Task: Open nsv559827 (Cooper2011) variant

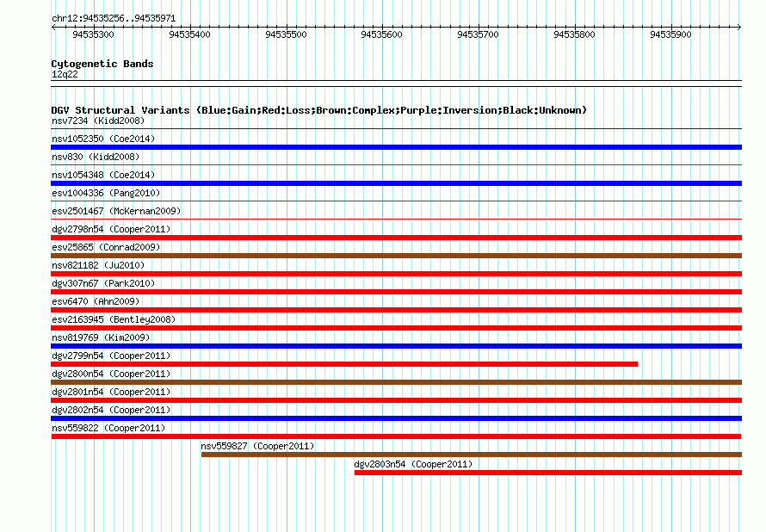Action: click(x=257, y=446)
